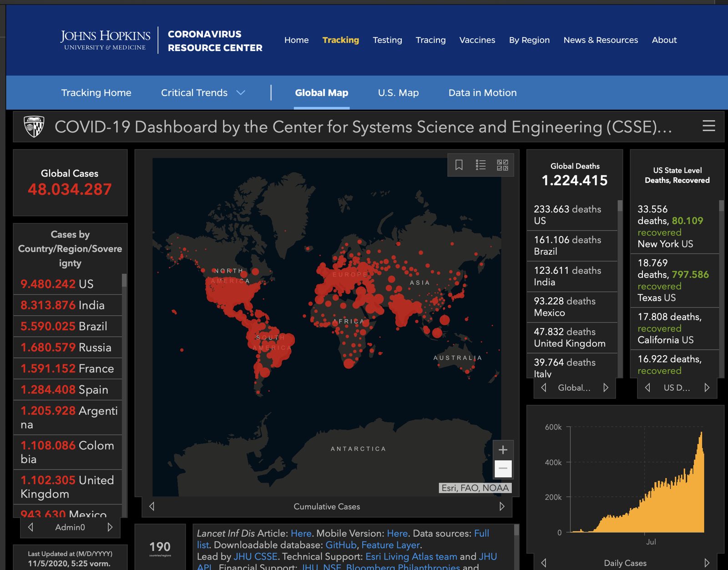
Task: Show the map legend list icon
Action: point(481,165)
